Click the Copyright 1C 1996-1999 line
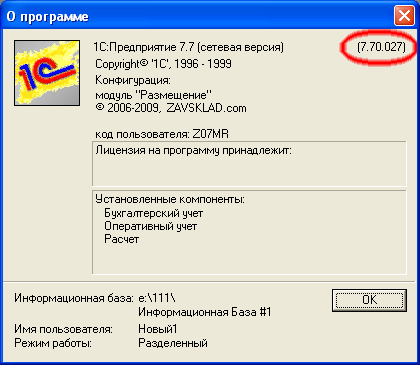This screenshot has height=365, width=420. [163, 64]
